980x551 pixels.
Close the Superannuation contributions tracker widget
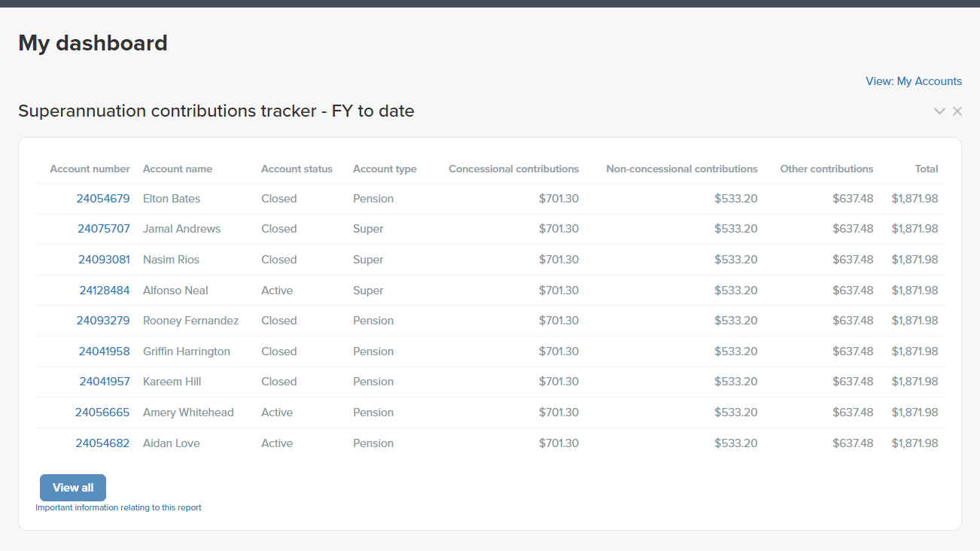tap(957, 111)
